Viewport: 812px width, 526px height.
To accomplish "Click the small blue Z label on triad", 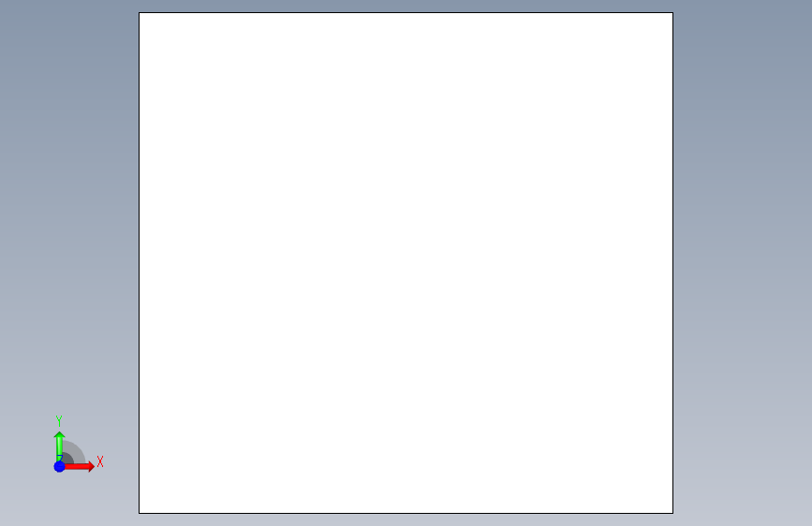I will 60,459.
